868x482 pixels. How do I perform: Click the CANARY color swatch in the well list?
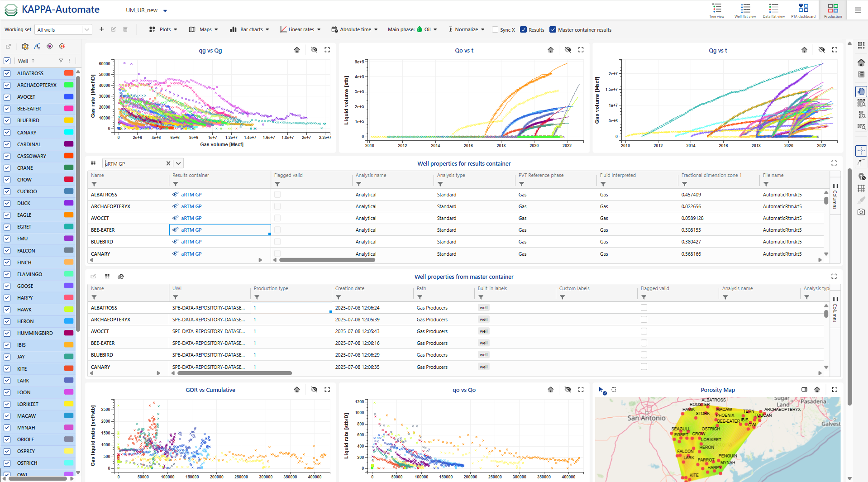(x=68, y=132)
